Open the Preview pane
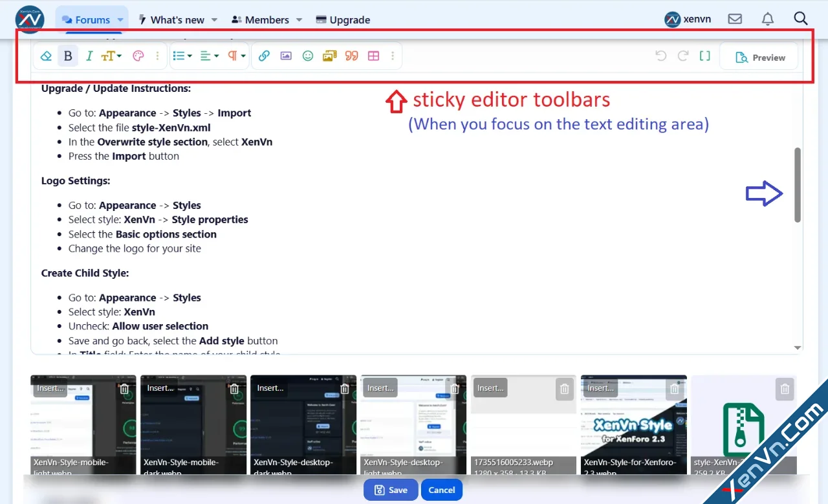This screenshot has width=828, height=504. pos(759,57)
